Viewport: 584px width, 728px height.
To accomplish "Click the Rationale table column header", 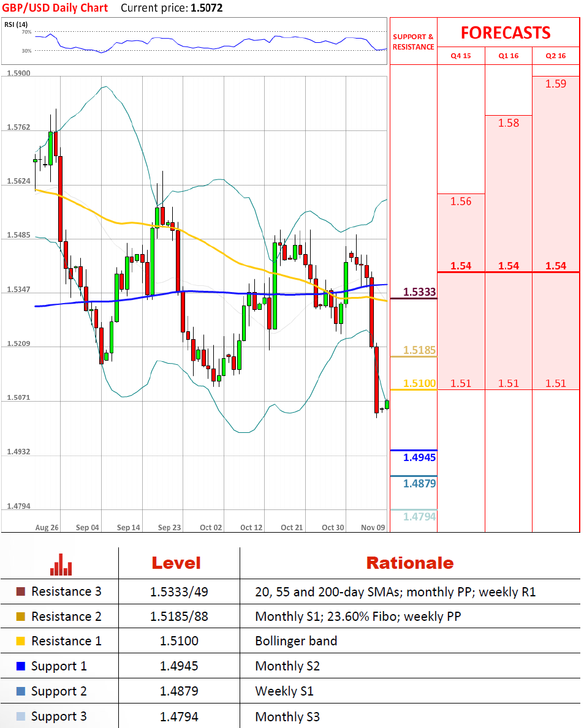I will 410,563.
